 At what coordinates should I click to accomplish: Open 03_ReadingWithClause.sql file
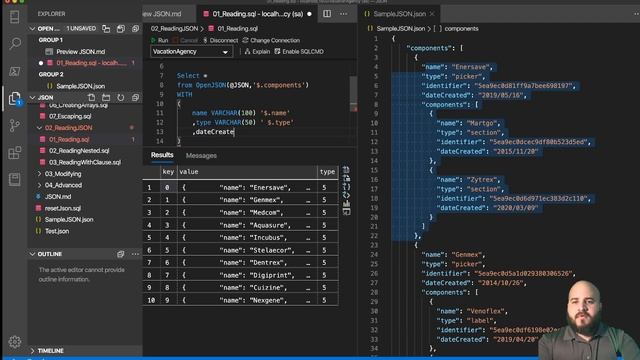click(85, 162)
